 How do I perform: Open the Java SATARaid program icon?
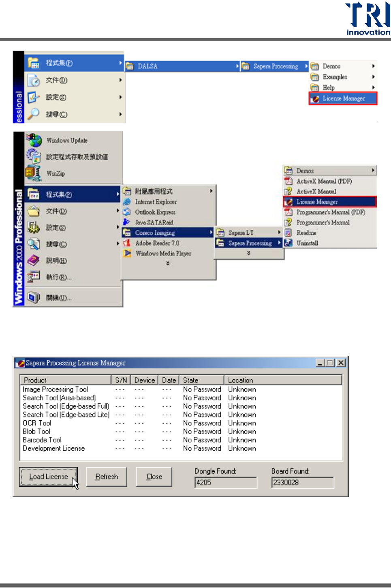(127, 222)
